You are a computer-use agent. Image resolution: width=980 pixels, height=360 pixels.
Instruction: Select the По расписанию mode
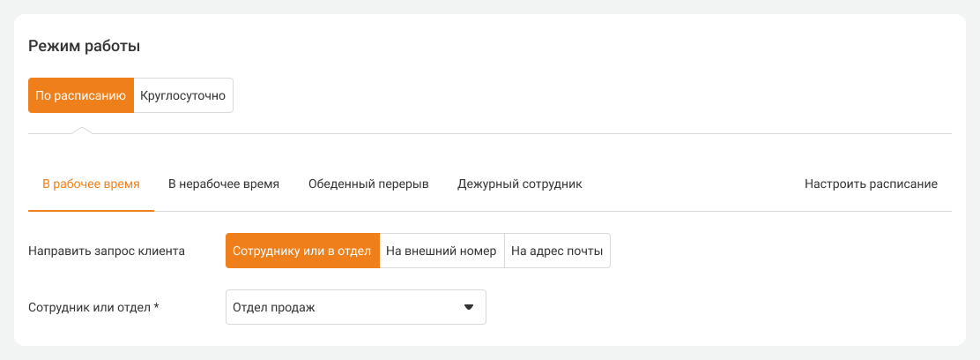[81, 95]
